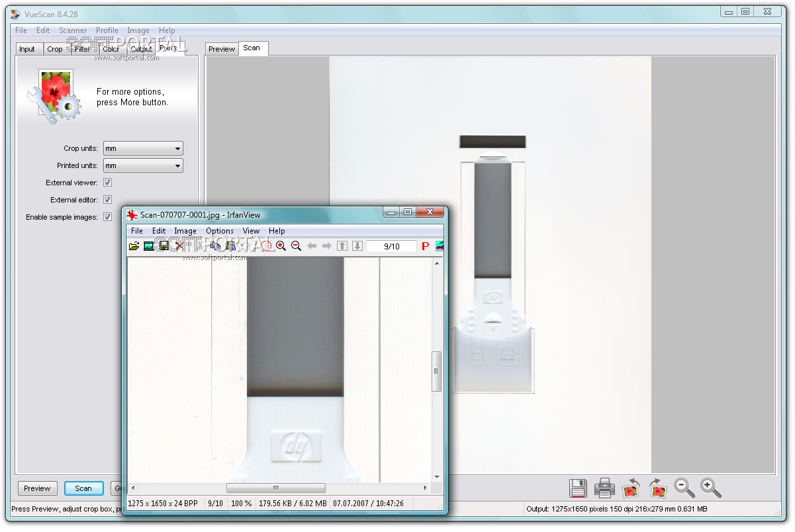The height and width of the screenshot is (532, 795).
Task: Click the zoom out magnifier in VueScan
Action: pos(684,488)
